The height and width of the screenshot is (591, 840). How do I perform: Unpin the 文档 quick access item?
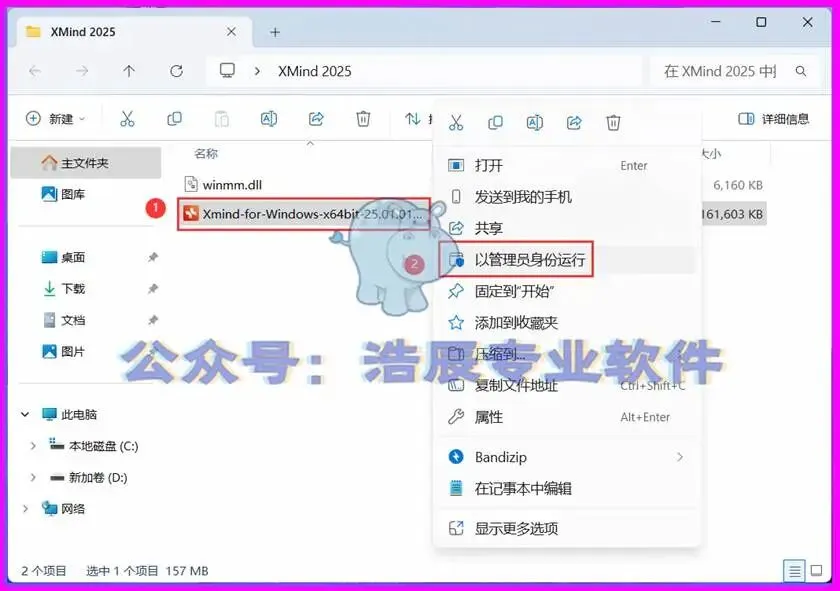153,320
